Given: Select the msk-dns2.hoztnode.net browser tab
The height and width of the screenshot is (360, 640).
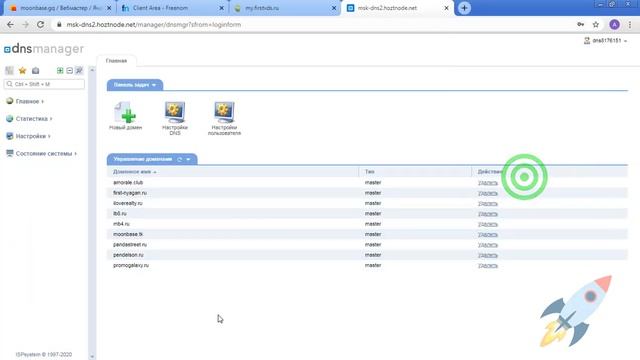Looking at the screenshot, I should point(397,8).
